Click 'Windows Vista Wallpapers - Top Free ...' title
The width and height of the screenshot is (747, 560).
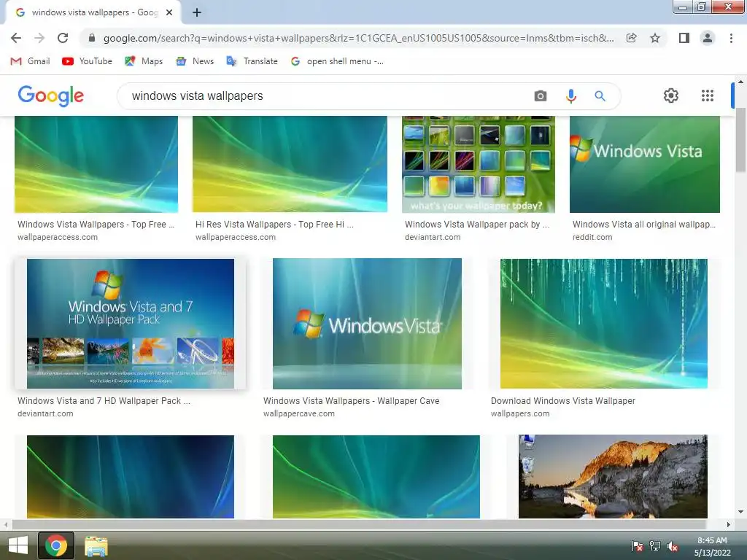point(96,225)
